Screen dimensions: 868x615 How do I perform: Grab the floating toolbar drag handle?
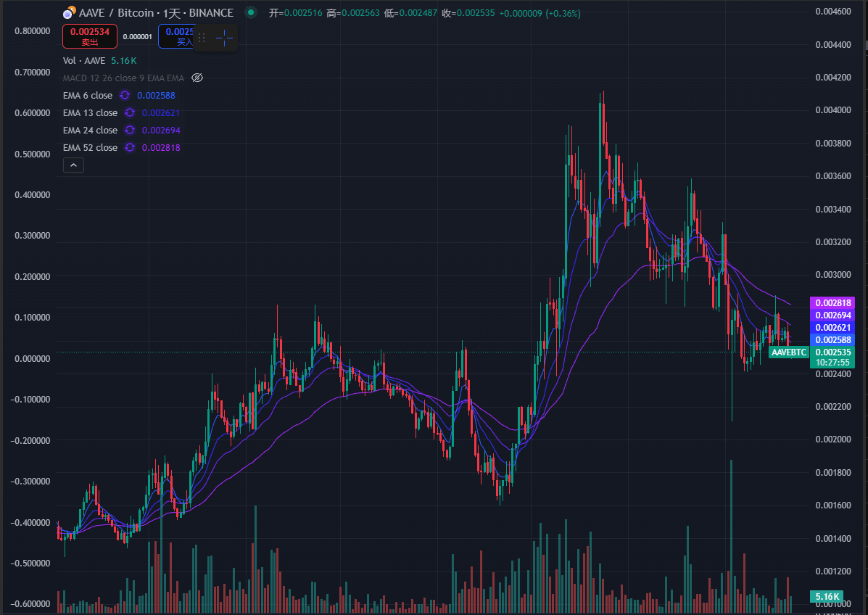[202, 38]
